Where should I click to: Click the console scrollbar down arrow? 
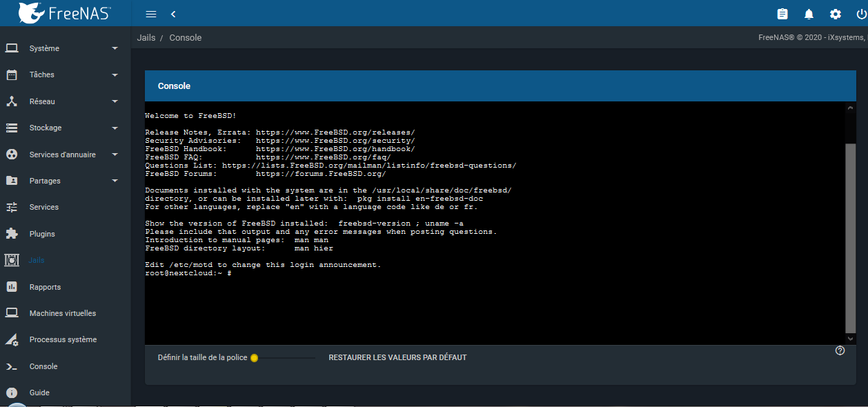tap(850, 339)
